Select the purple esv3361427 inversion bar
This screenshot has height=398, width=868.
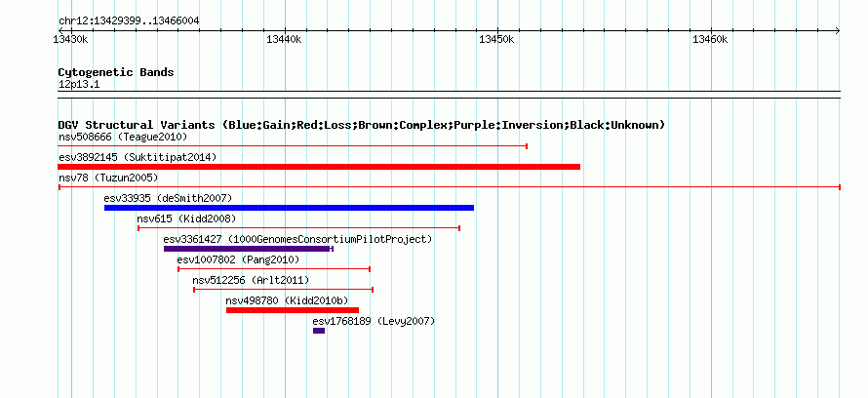[249, 249]
